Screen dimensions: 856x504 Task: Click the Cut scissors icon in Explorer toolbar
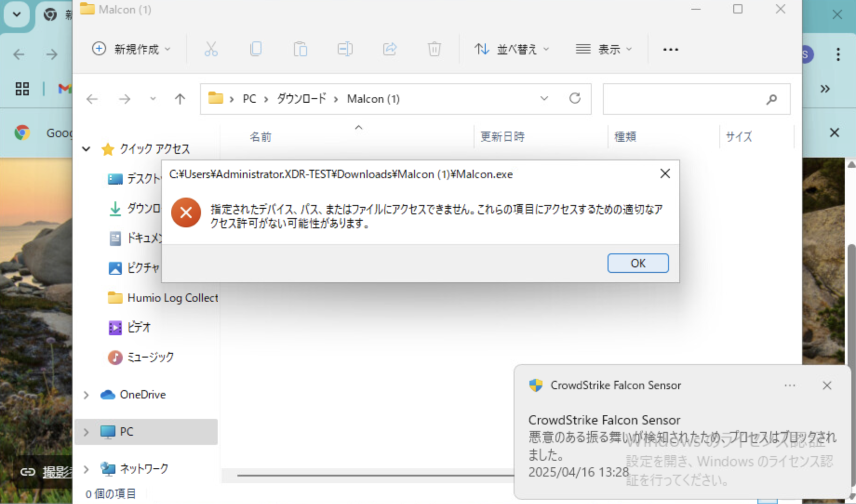click(211, 49)
